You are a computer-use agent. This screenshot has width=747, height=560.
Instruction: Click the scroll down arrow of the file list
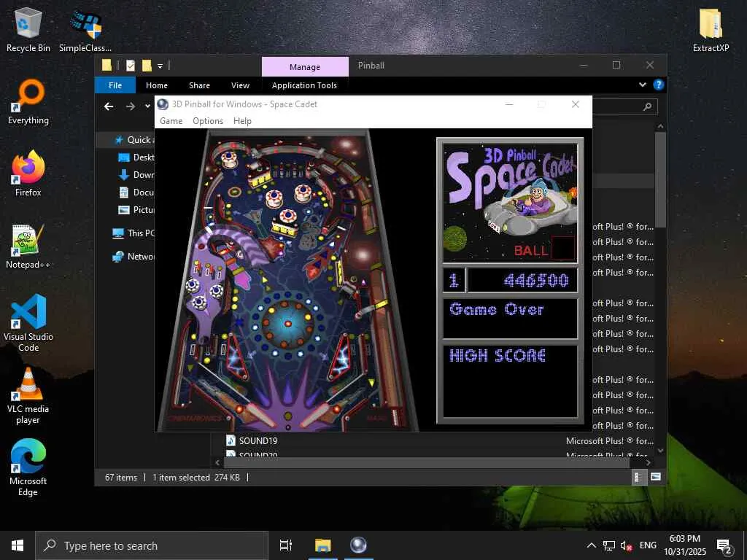(660, 450)
